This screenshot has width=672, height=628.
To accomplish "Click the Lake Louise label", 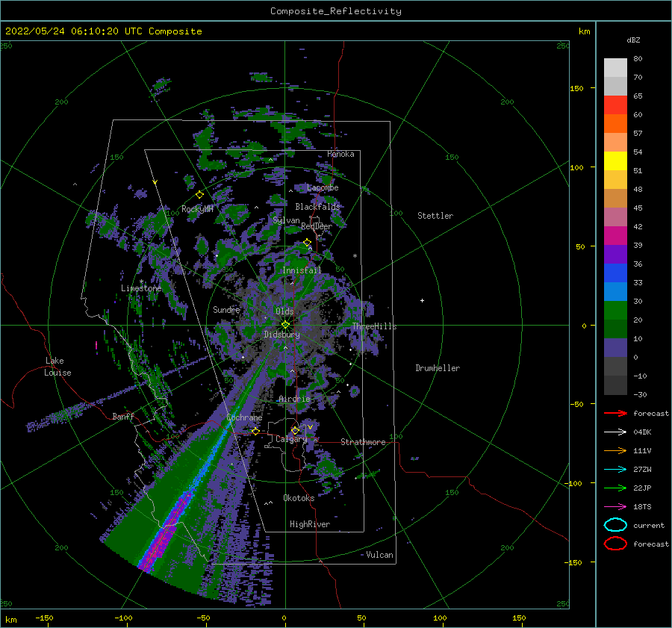I will [x=57, y=367].
